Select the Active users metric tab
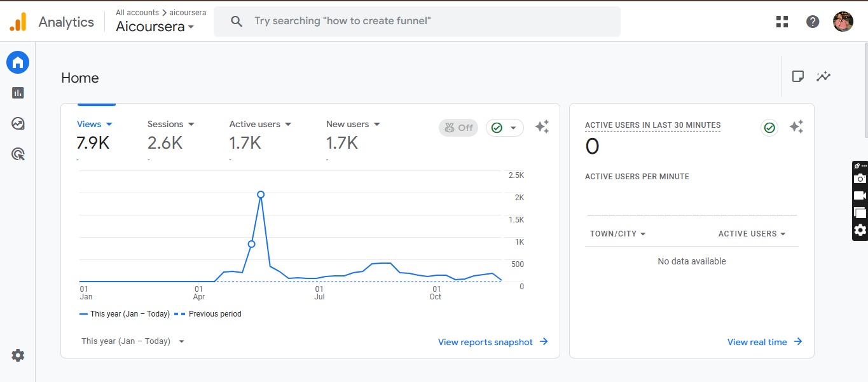The height and width of the screenshot is (382, 868). [259, 125]
